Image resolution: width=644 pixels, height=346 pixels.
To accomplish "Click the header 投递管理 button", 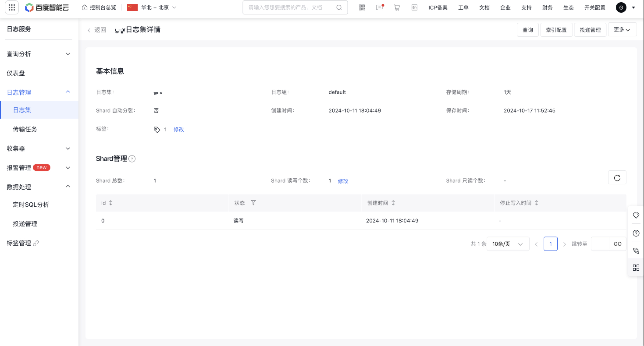I will point(590,30).
